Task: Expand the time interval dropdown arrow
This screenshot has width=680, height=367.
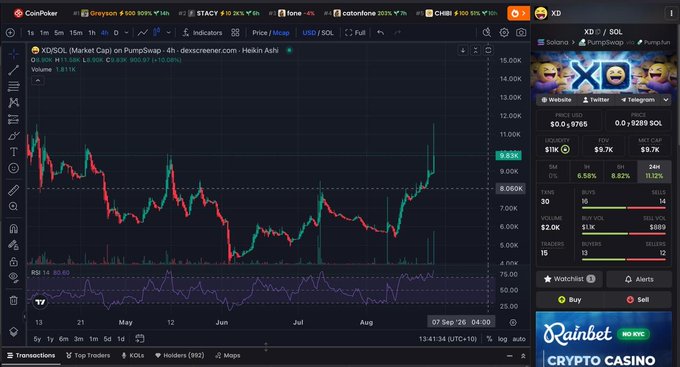Action: point(126,33)
